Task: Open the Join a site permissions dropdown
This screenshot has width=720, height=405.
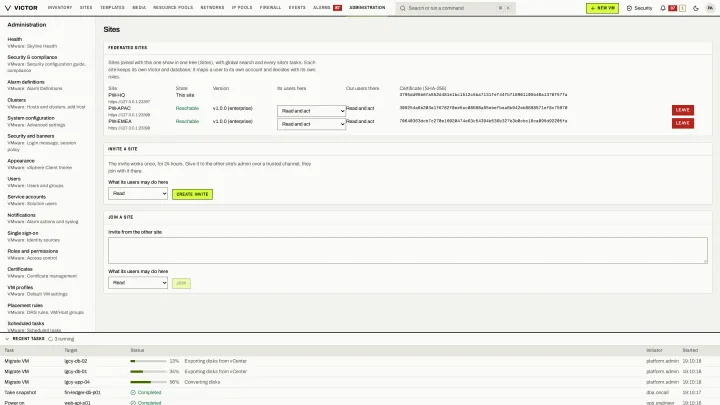Action: pos(138,283)
